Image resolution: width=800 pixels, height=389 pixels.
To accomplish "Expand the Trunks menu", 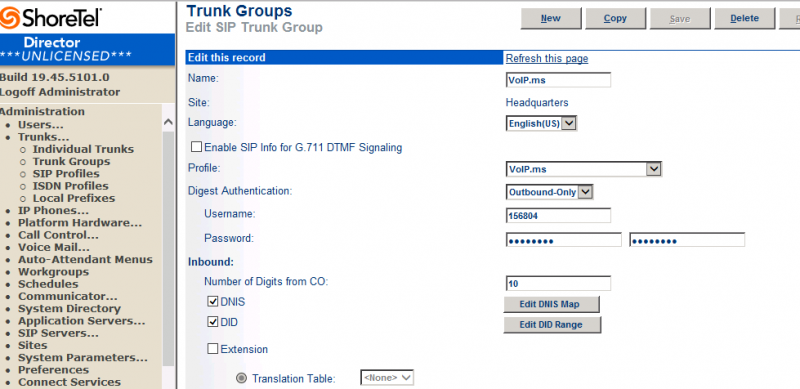I will tap(43, 137).
